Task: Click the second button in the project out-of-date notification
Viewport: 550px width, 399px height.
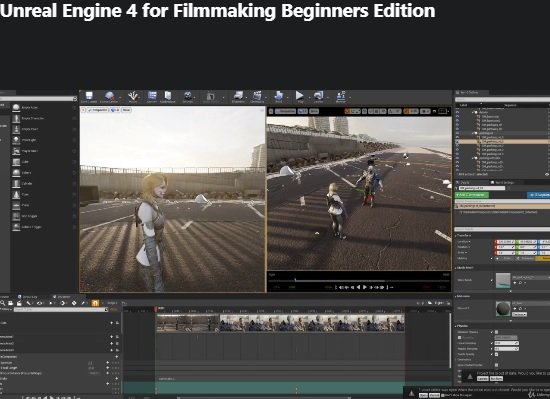Action: (x=496, y=378)
